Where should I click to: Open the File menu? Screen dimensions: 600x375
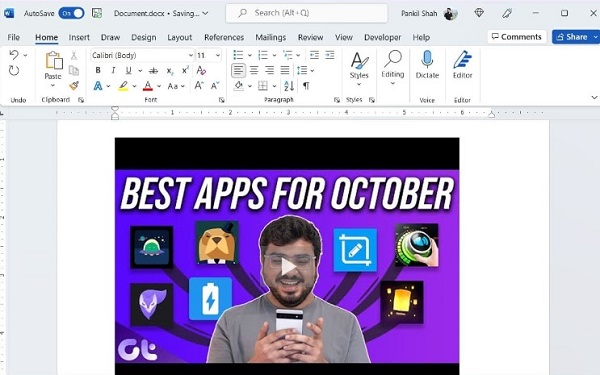(x=13, y=38)
